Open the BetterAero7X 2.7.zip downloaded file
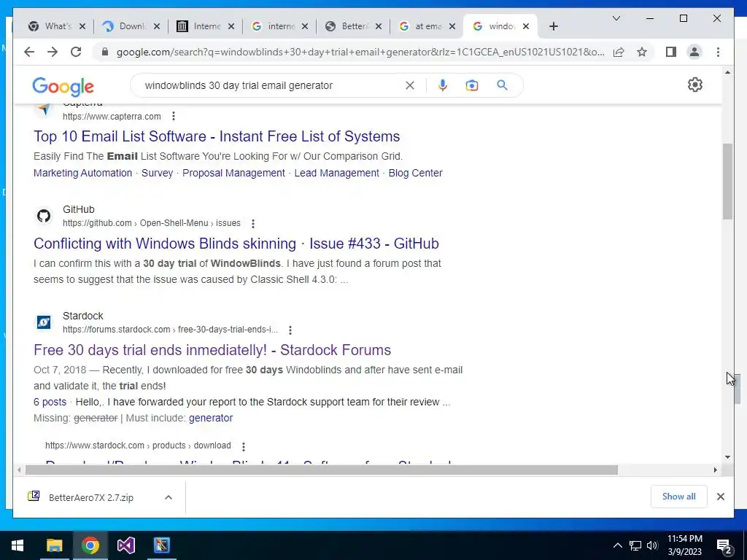747x560 pixels. point(90,497)
